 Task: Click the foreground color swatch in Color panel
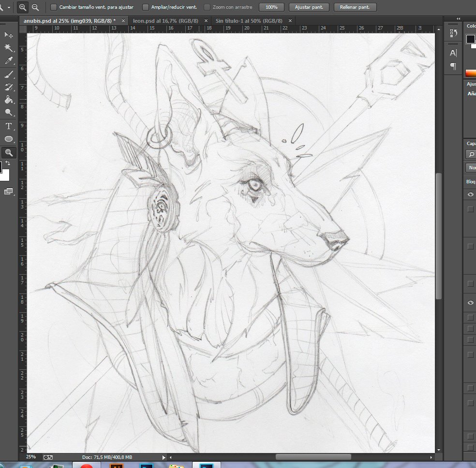(x=470, y=40)
